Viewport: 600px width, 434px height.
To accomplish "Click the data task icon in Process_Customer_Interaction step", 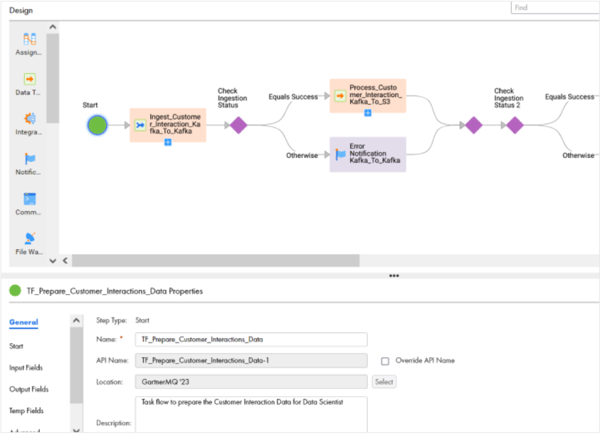I will [x=340, y=96].
